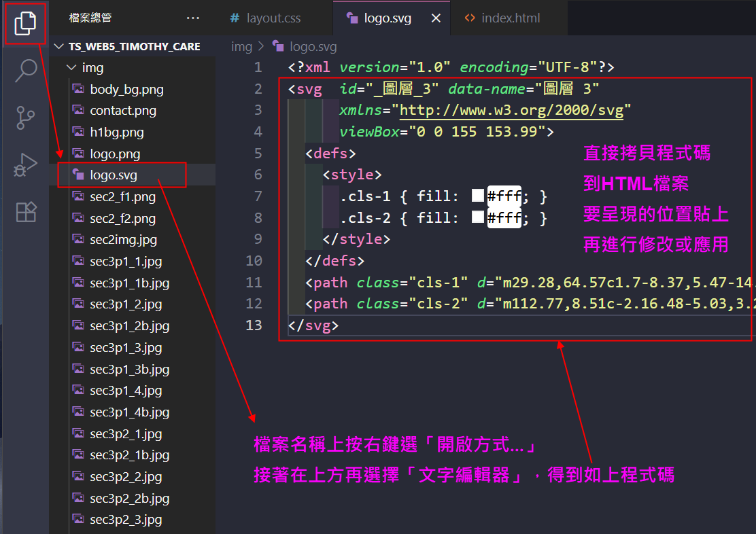Image resolution: width=756 pixels, height=534 pixels.
Task: Open the w3.org SVG namespace link
Action: [x=511, y=111]
